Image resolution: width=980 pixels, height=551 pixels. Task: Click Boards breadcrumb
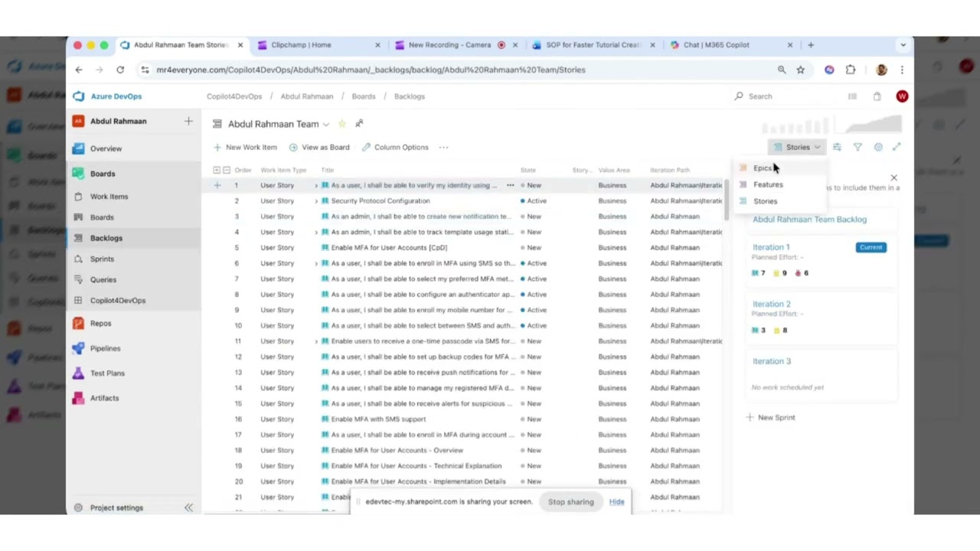pos(364,96)
